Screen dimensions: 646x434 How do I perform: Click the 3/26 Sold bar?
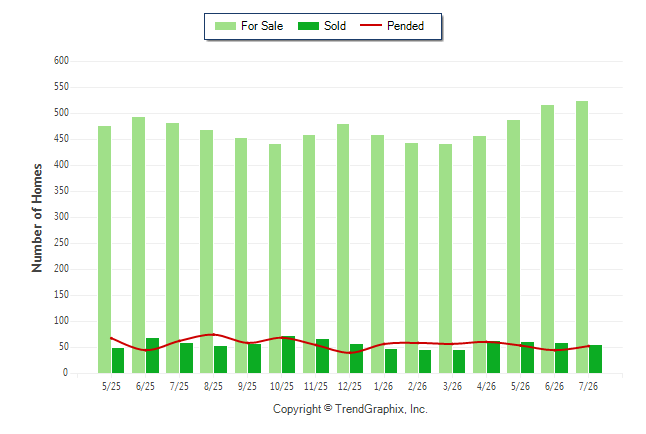459,361
